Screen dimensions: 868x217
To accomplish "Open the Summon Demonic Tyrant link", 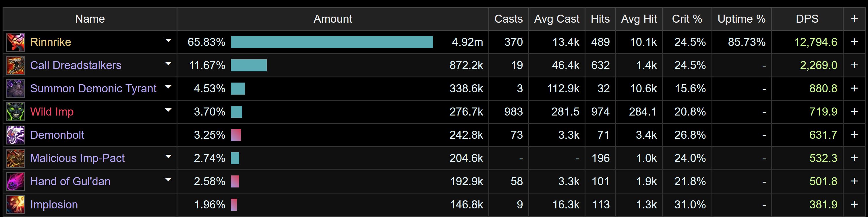I will (93, 89).
